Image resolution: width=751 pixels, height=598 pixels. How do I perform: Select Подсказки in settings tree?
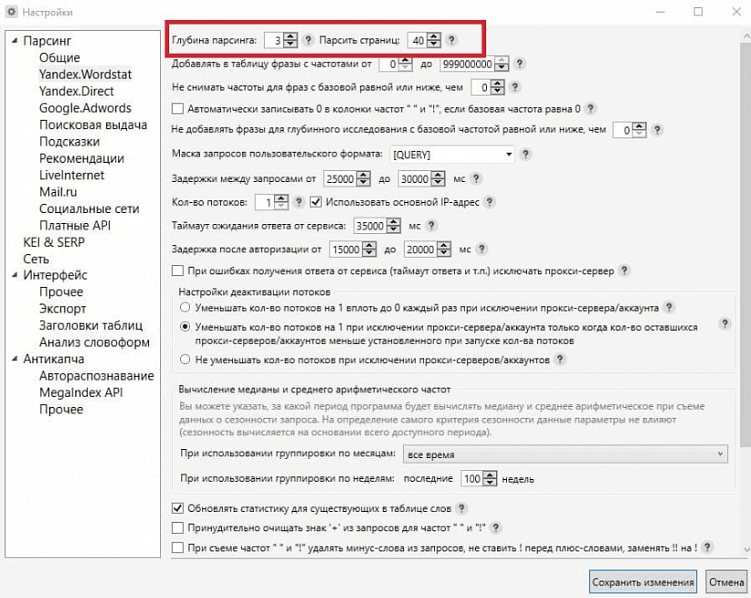69,141
